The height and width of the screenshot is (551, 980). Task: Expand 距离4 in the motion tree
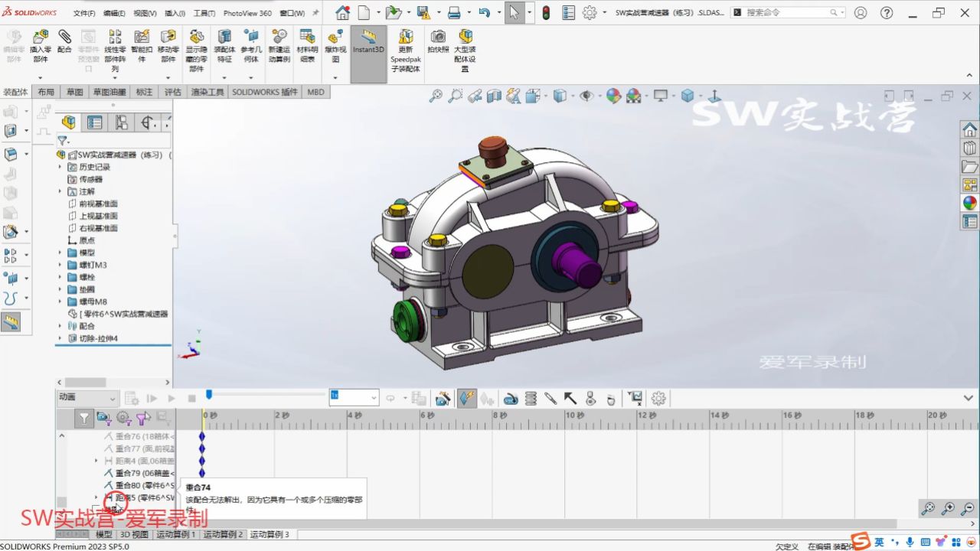tap(96, 461)
